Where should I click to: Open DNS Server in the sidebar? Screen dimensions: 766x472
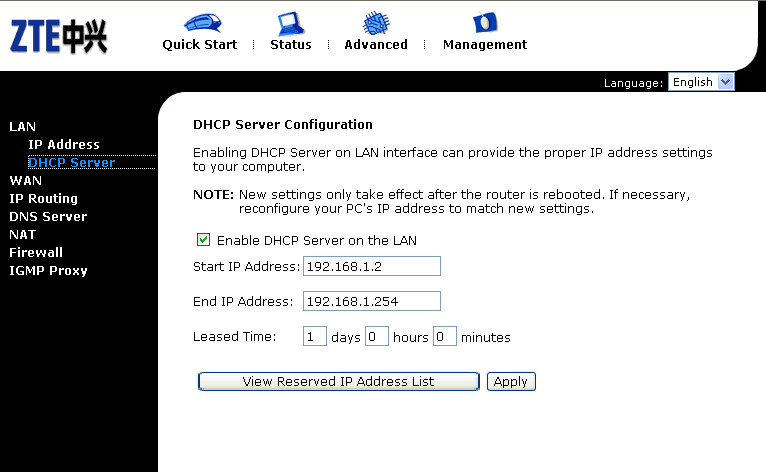point(48,217)
